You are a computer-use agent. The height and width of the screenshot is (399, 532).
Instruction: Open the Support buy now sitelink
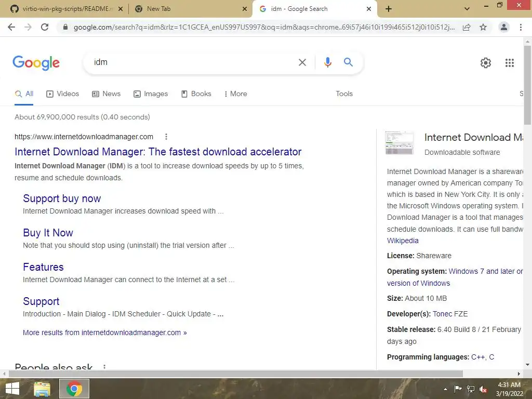(x=62, y=198)
